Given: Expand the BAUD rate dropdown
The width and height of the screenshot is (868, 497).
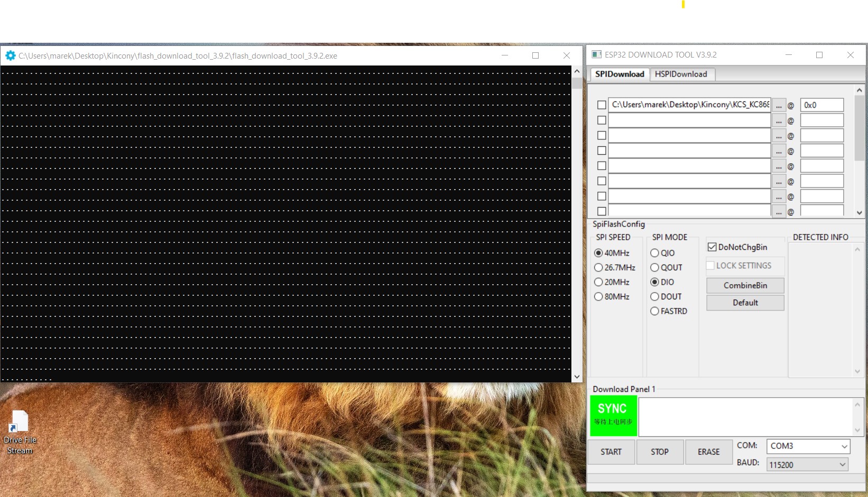Looking at the screenshot, I should [808, 465].
